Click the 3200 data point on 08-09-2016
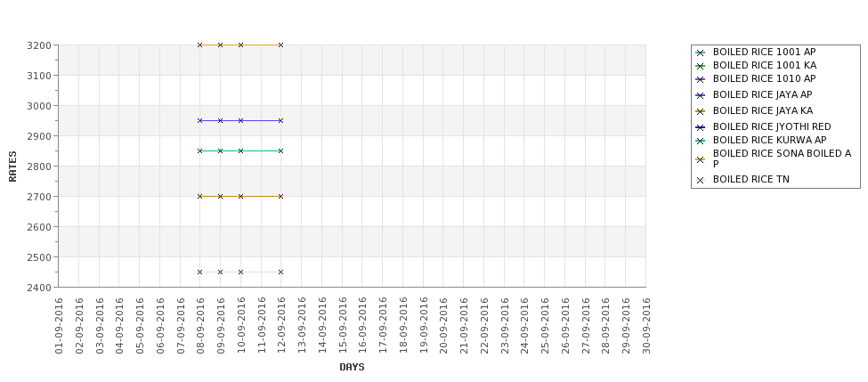The image size is (868, 382). [x=199, y=45]
